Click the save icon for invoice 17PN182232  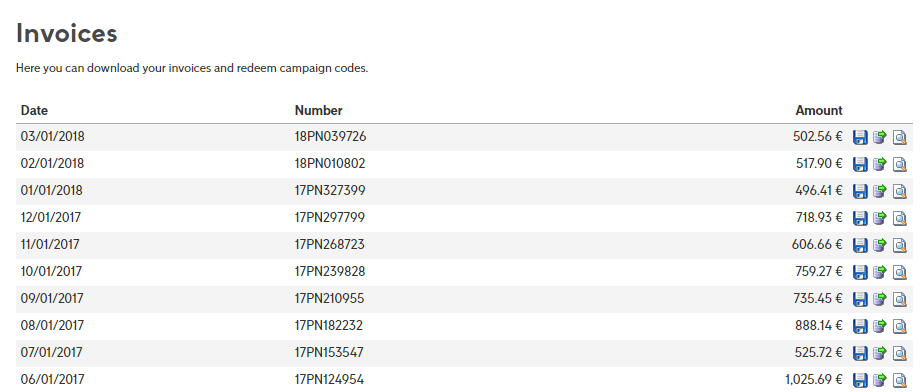tap(860, 327)
